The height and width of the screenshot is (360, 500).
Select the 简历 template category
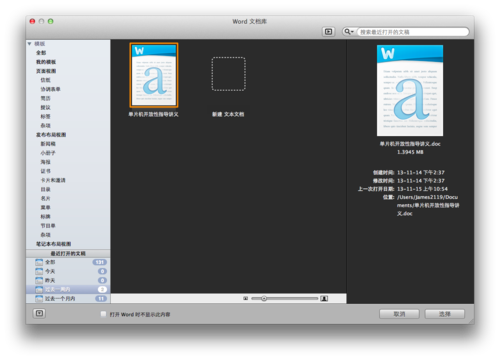point(45,98)
